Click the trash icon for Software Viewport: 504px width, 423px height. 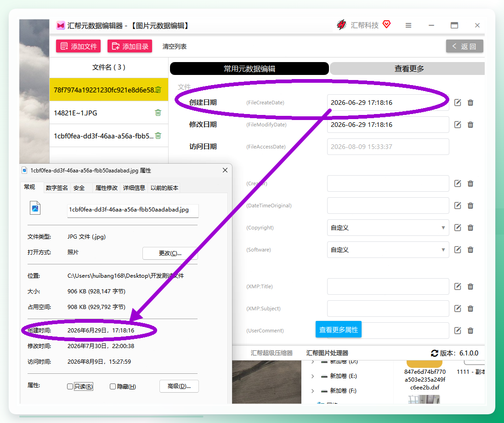(x=470, y=250)
